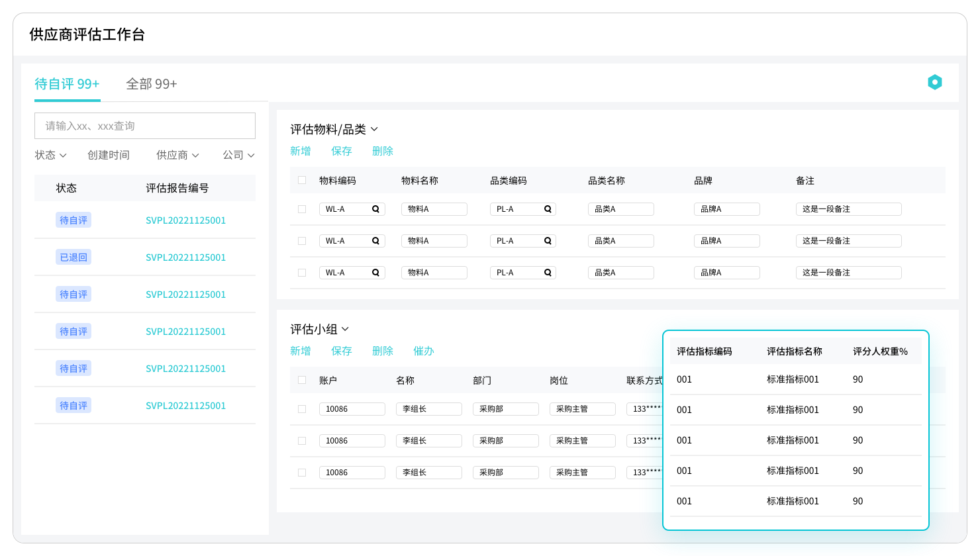Click search icon in third row 物料编码 WL-A field

tap(375, 273)
